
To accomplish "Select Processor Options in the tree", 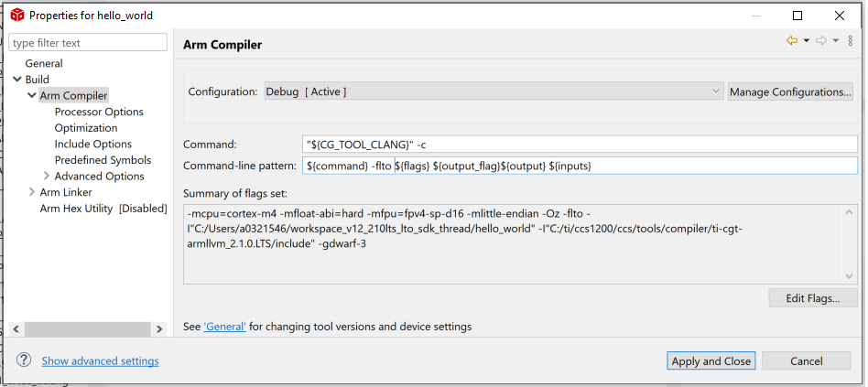I will coord(99,112).
